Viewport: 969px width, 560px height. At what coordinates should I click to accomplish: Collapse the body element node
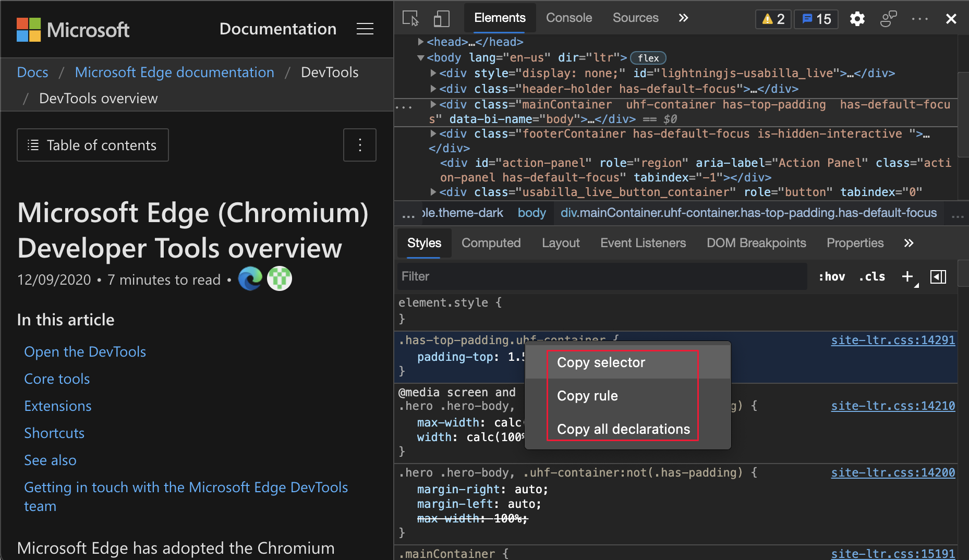[421, 57]
